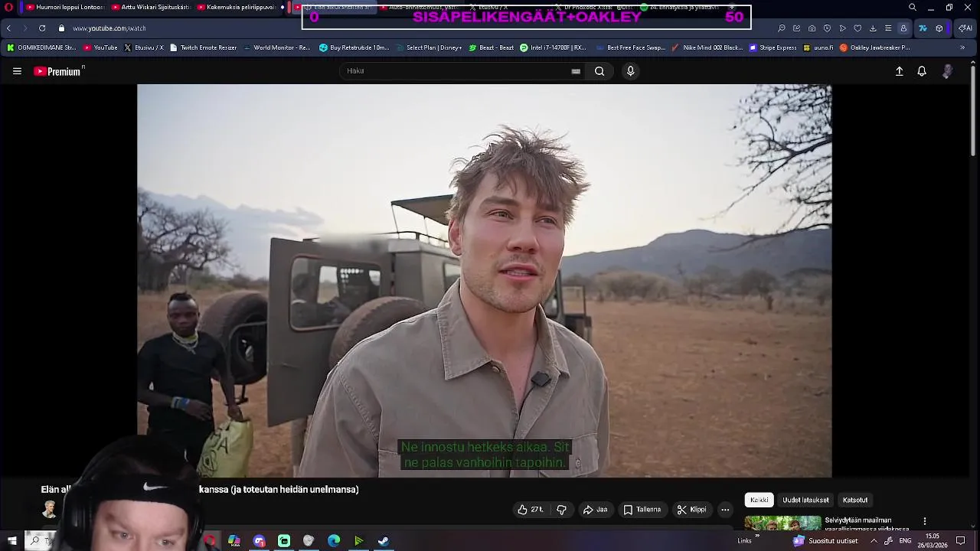Open the account avatar menu
This screenshot has height=551, width=980.
[947, 71]
